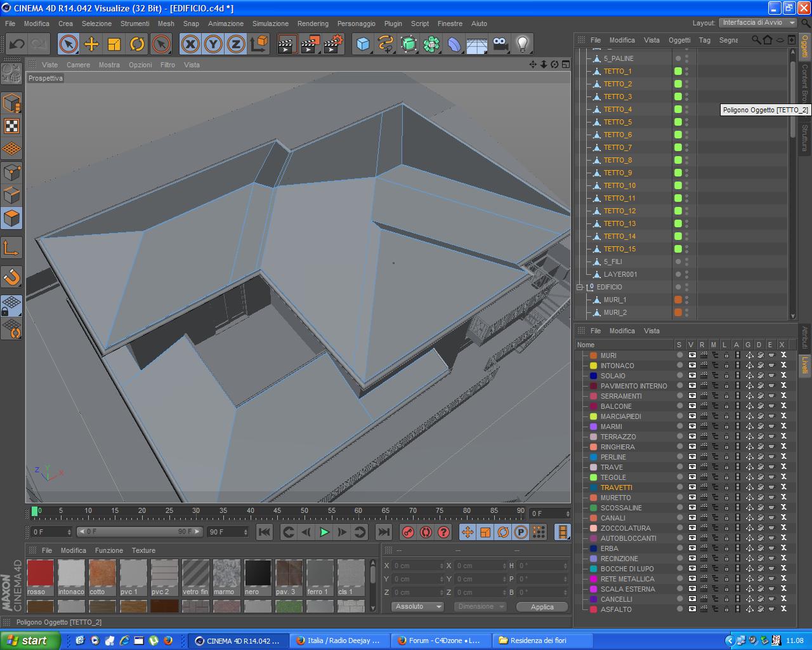
Task: Click the Undo arrow in the toolbar
Action: click(x=17, y=44)
